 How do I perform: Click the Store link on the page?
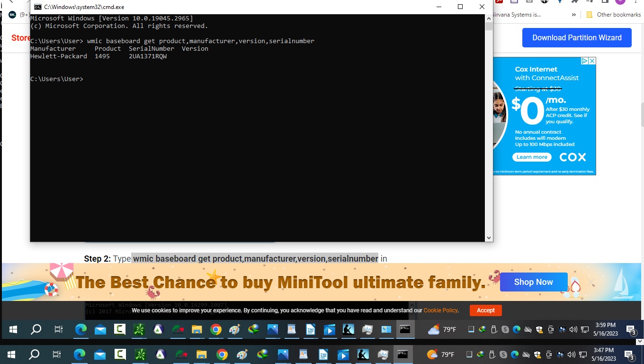point(21,38)
